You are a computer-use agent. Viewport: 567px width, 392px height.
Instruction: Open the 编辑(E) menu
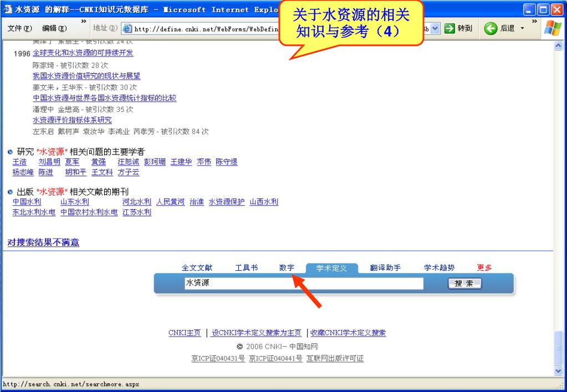pos(55,28)
